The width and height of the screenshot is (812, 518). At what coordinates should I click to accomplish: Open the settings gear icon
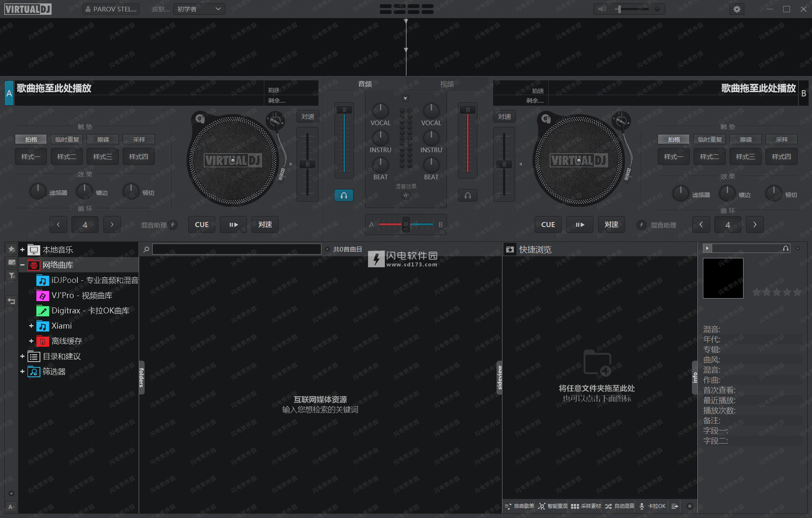(x=737, y=9)
